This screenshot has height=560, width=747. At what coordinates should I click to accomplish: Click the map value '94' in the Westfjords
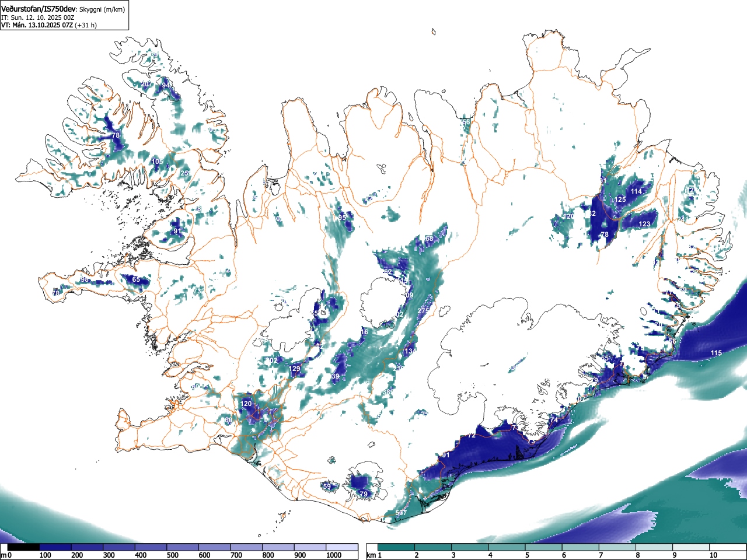(166, 85)
